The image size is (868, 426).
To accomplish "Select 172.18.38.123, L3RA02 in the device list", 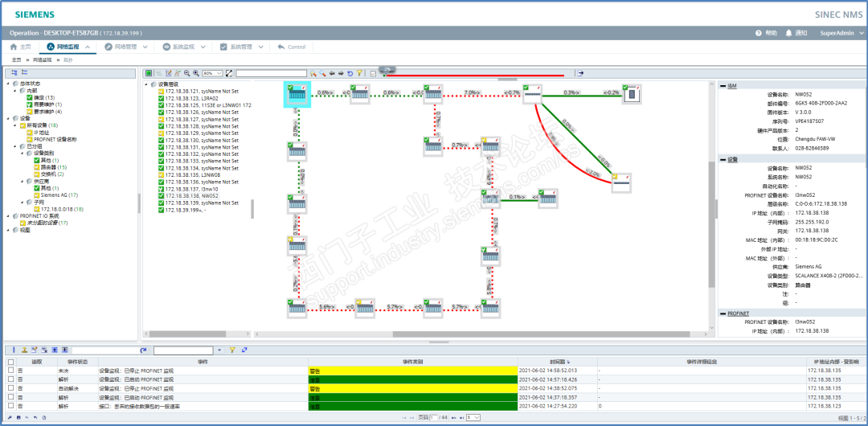I will [191, 98].
